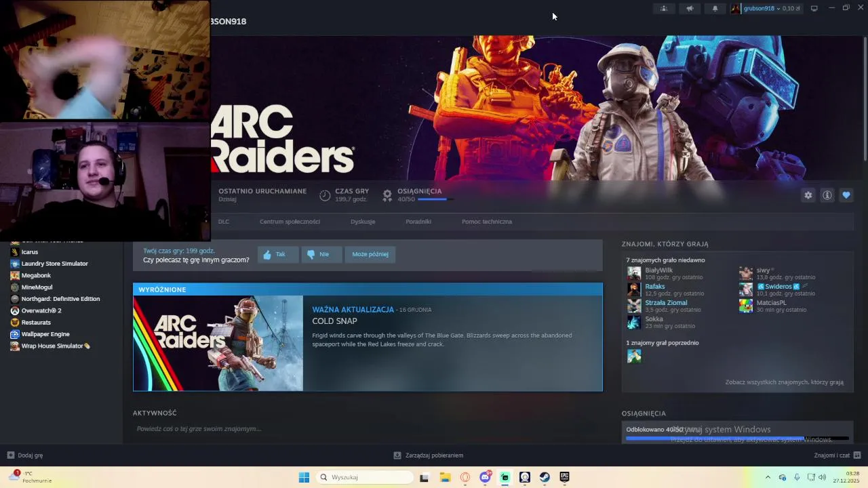Open the Pomoc techniczna tab

(487, 222)
